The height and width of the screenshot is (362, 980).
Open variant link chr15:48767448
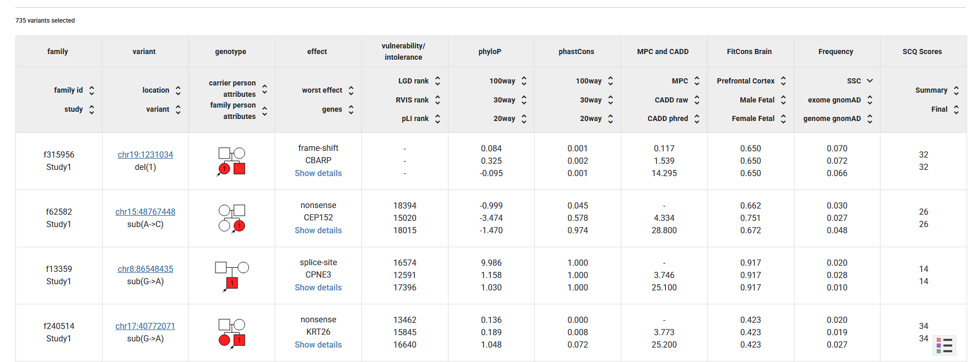tap(145, 212)
